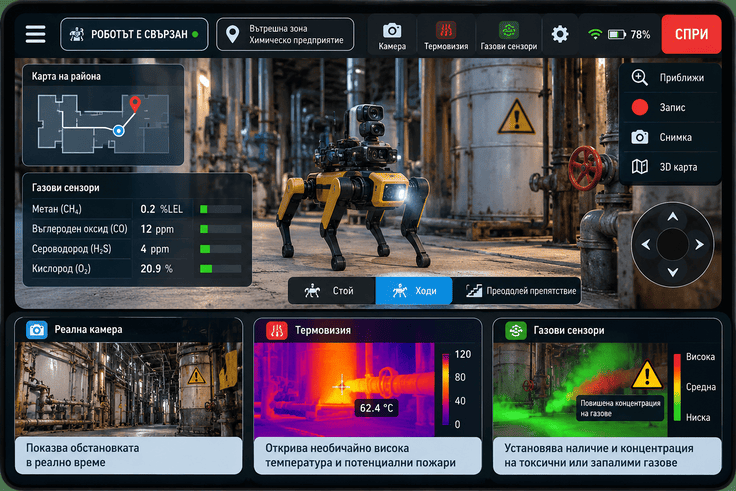The image size is (736, 491).
Task: Click the Снимка camera icon
Action: [639, 137]
